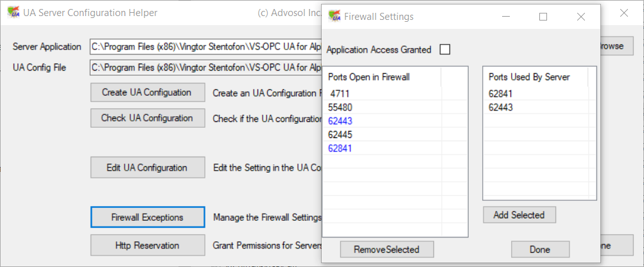Select port 55480 in firewall list
This screenshot has height=267, width=644.
[x=340, y=107]
